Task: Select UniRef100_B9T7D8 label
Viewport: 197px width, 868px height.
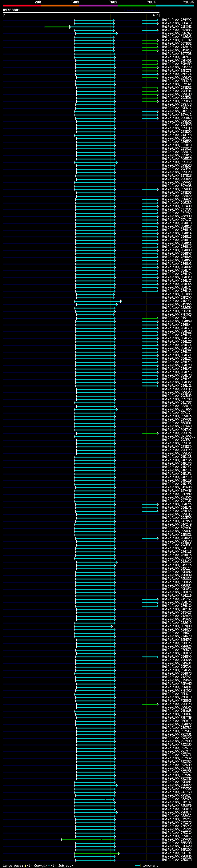Action: coord(177,54)
